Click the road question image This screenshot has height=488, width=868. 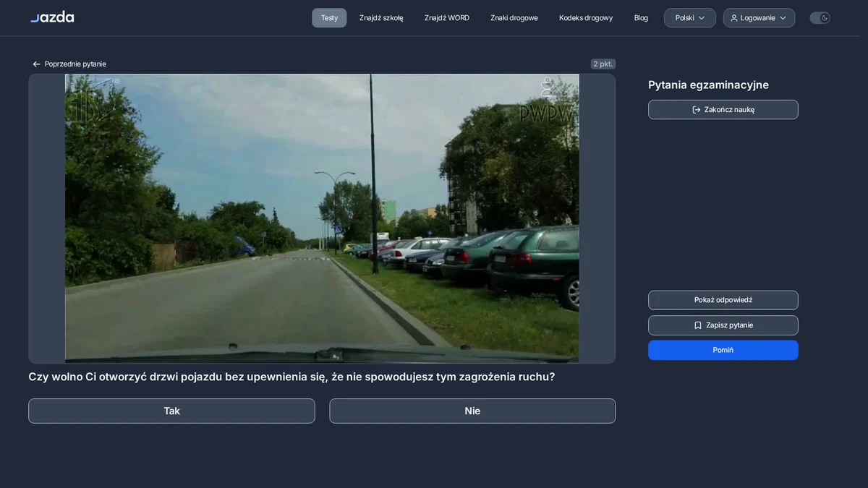(322, 218)
